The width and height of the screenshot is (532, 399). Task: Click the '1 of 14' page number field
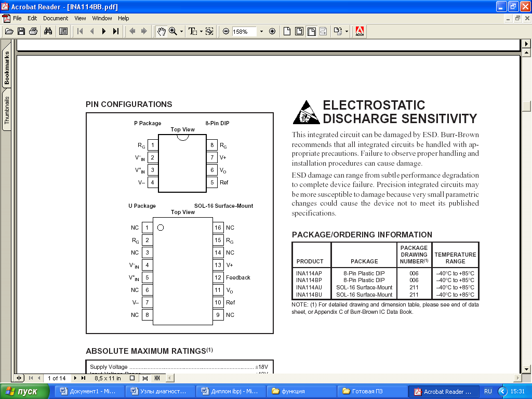click(57, 378)
